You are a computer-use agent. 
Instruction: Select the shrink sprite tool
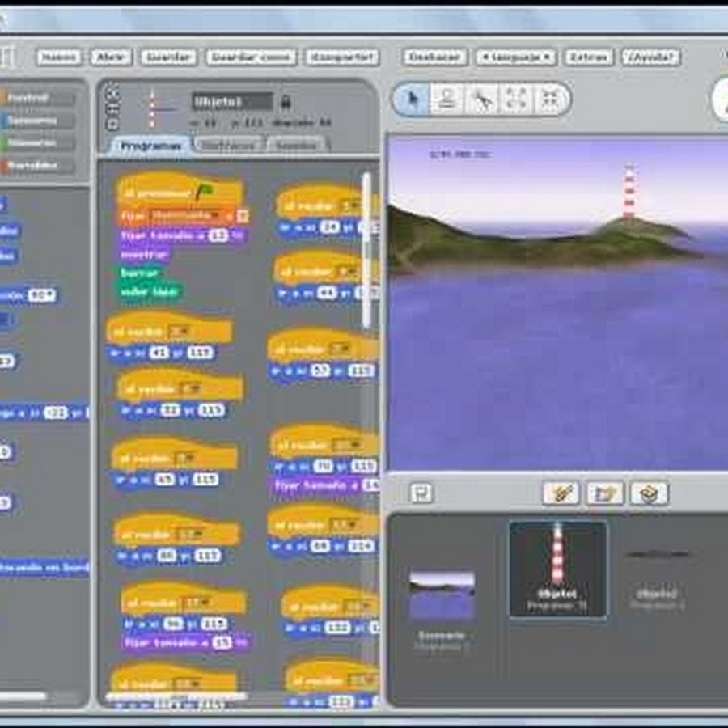click(550, 99)
